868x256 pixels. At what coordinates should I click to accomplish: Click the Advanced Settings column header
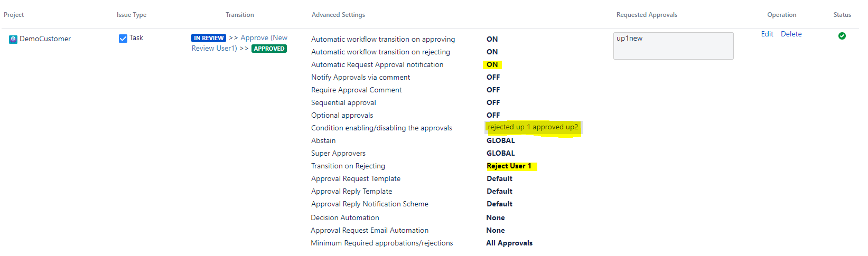click(x=338, y=15)
